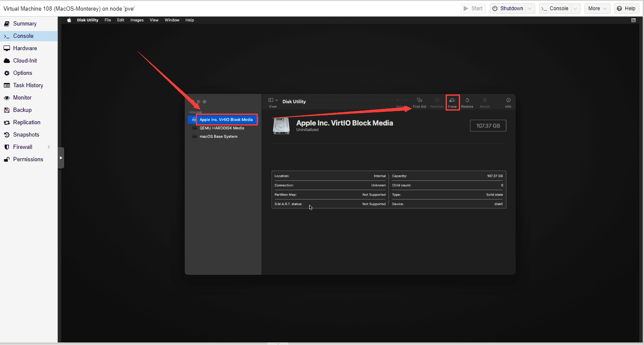This screenshot has height=345, width=644.
Task: Open the Info toolbar icon
Action: tap(508, 100)
